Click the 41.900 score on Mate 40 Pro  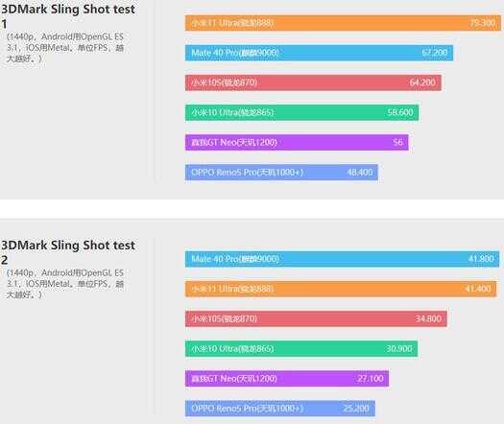pyautogui.click(x=481, y=259)
